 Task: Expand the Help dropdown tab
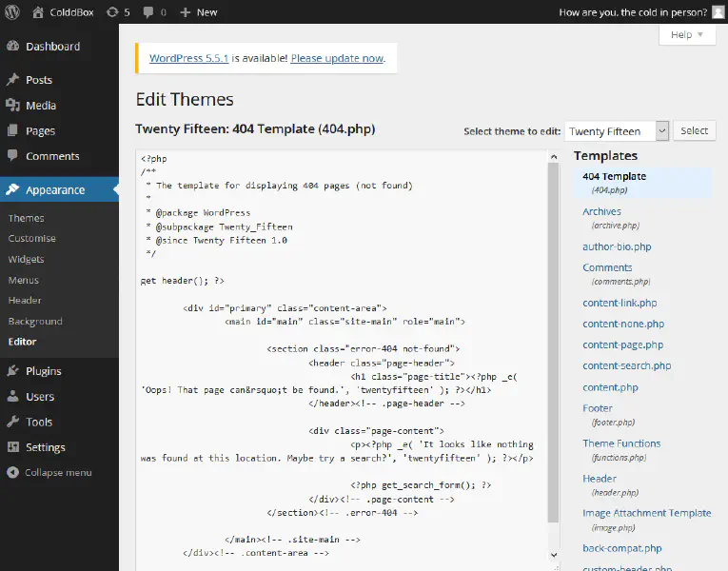coord(686,35)
